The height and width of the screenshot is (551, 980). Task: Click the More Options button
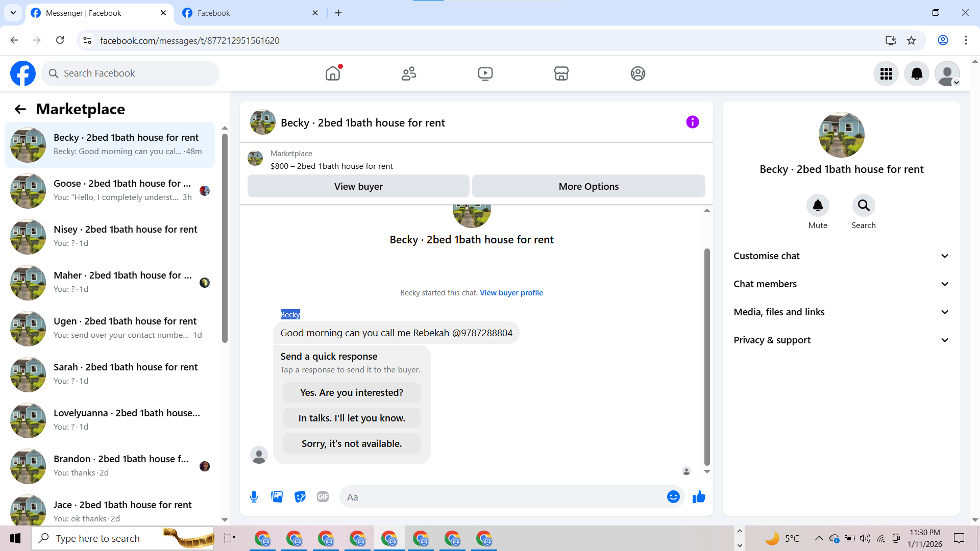click(x=589, y=186)
